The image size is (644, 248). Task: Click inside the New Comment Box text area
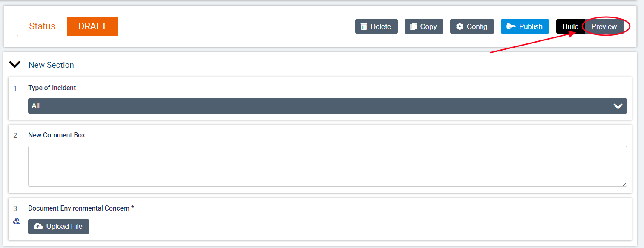[x=327, y=166]
